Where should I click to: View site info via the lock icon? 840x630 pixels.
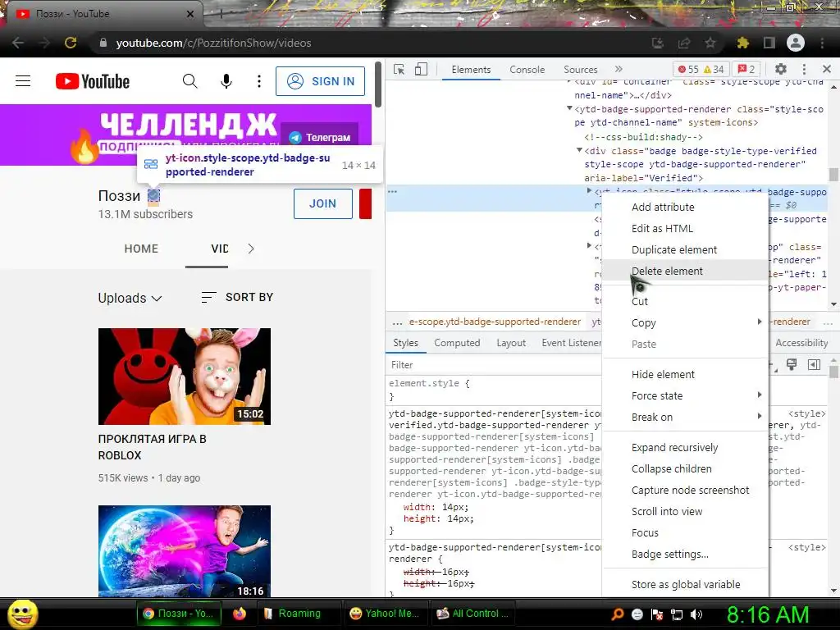103,43
